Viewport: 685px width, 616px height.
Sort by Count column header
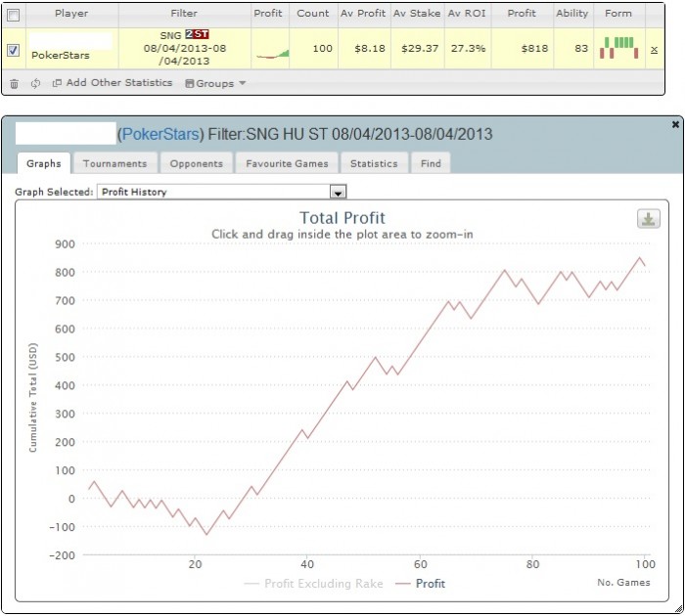[313, 14]
